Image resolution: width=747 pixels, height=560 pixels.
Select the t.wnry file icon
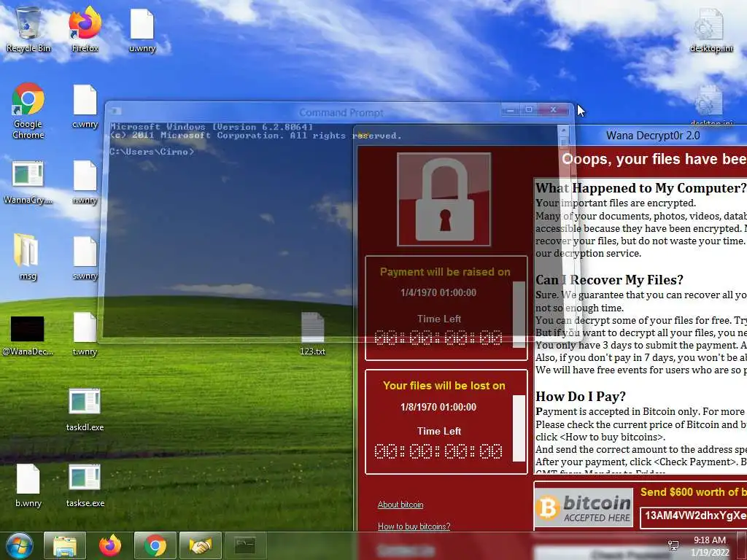(x=85, y=334)
